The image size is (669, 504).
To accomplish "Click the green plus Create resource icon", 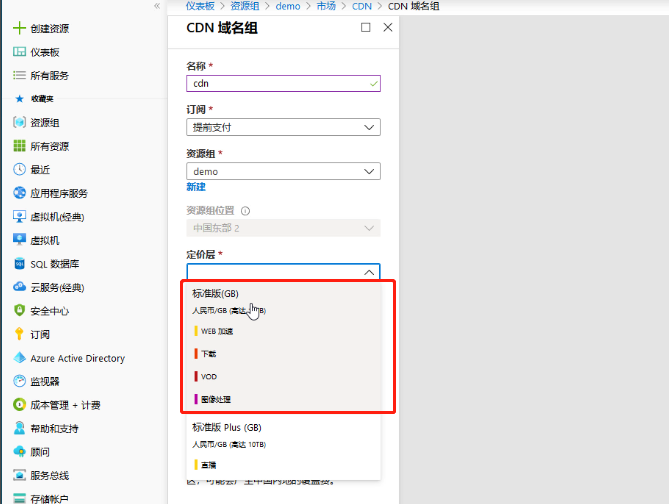I will point(19,28).
